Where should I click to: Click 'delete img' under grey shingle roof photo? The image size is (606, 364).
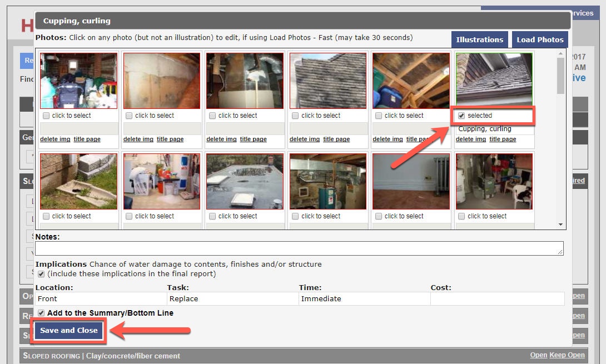(305, 139)
